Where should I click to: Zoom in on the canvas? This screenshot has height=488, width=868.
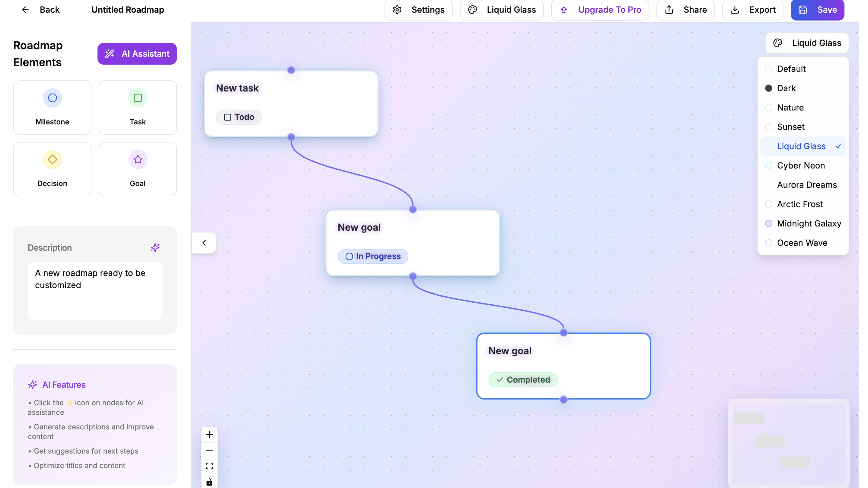coord(209,434)
